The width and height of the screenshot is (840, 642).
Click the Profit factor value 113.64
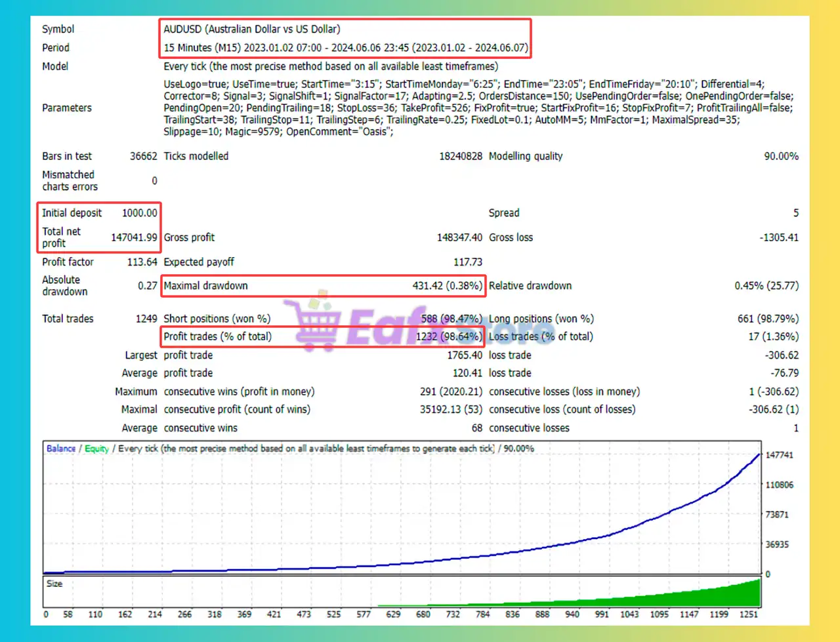click(x=142, y=262)
